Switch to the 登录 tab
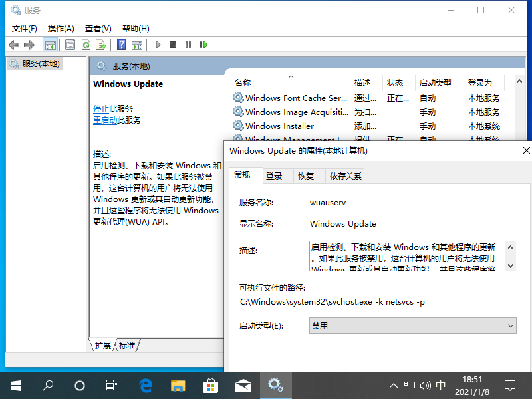532x399 pixels. (274, 176)
